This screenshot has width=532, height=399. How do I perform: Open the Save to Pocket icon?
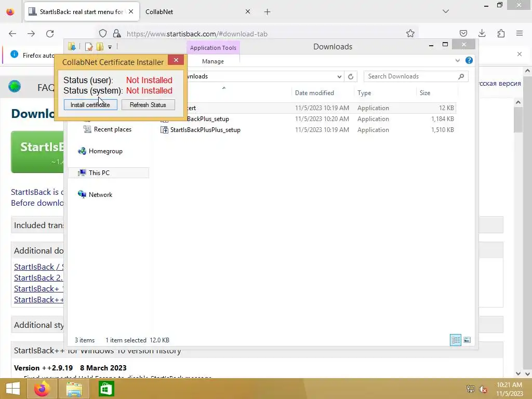463,33
